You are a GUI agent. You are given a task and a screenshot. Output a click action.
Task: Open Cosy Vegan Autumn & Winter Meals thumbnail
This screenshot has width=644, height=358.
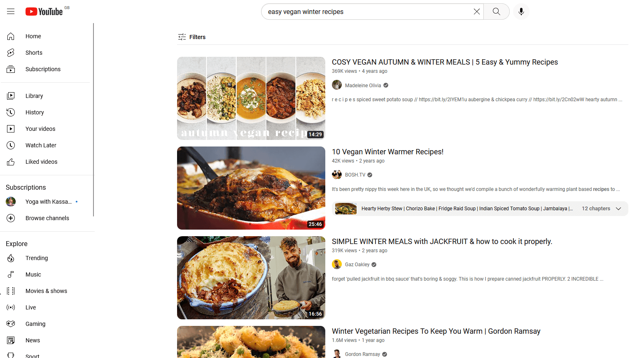click(251, 98)
